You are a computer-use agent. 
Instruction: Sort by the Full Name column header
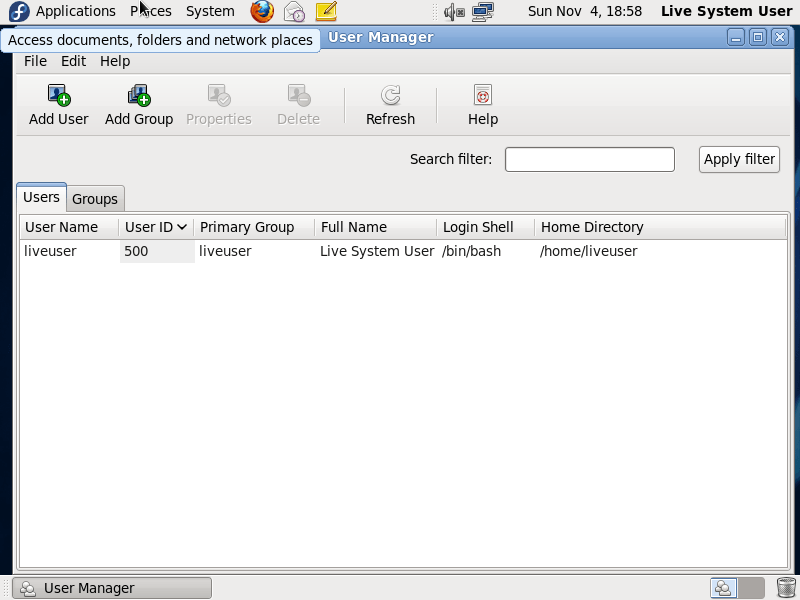pos(376,227)
